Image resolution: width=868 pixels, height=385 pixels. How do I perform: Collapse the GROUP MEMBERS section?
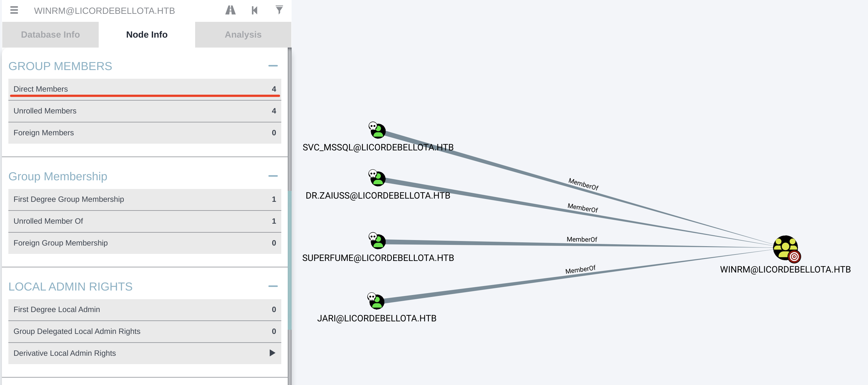[273, 66]
